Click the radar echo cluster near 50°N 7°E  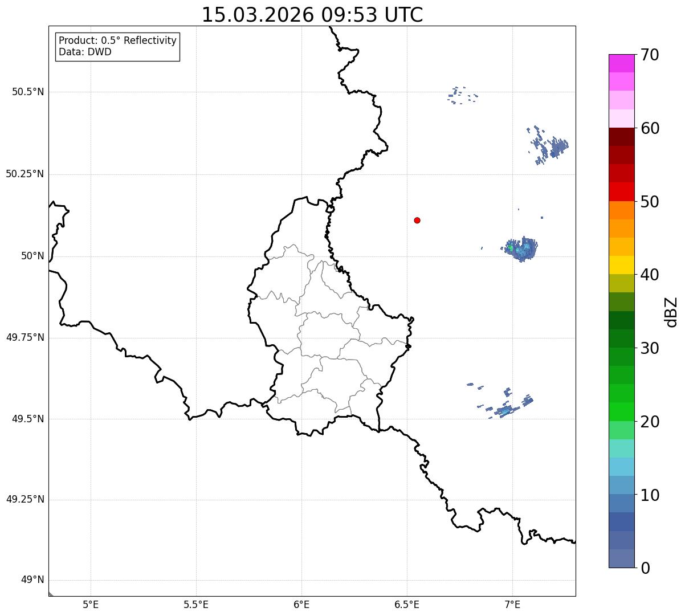pos(521,249)
